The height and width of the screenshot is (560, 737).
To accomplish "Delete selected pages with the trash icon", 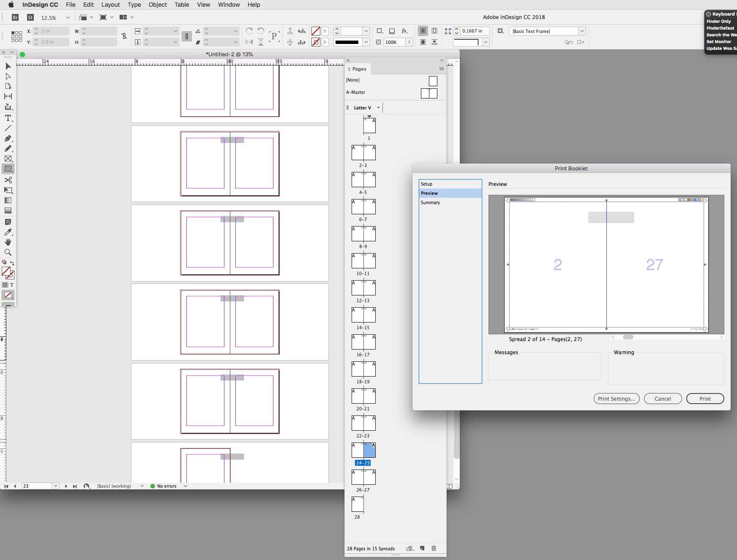I will [x=434, y=548].
